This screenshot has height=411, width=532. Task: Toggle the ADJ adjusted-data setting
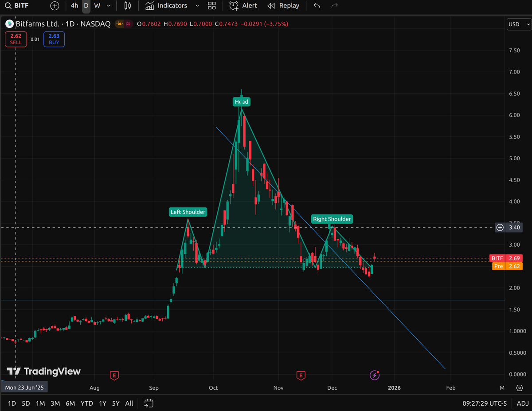[522, 403]
